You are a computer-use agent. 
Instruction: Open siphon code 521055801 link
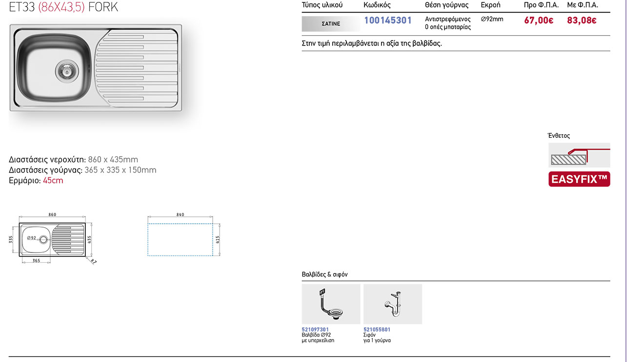[x=377, y=330]
